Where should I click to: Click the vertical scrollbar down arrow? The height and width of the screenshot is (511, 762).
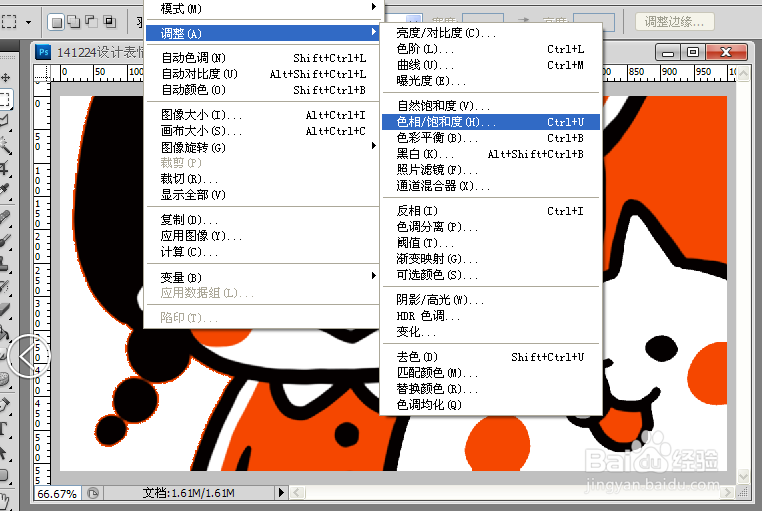743,476
